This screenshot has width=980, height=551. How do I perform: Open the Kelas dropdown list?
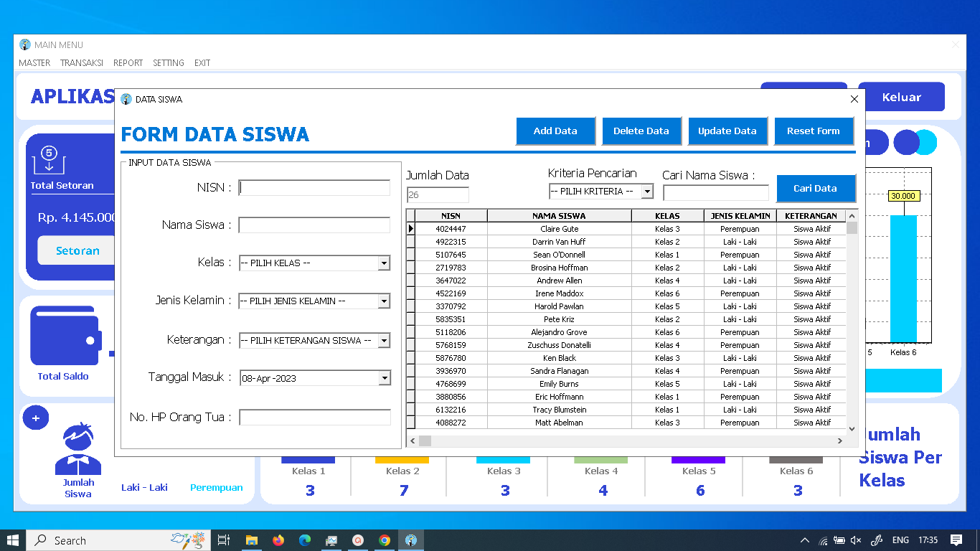385,263
